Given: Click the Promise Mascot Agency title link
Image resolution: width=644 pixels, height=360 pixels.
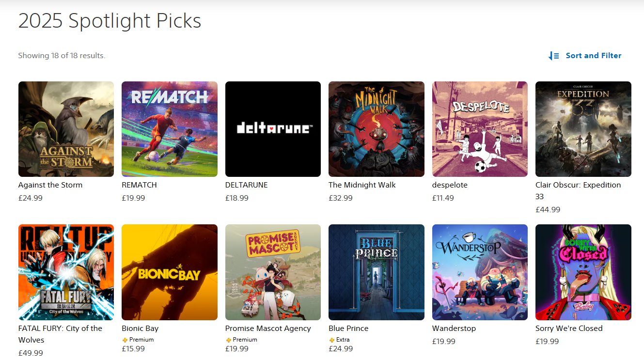Looking at the screenshot, I should [268, 329].
